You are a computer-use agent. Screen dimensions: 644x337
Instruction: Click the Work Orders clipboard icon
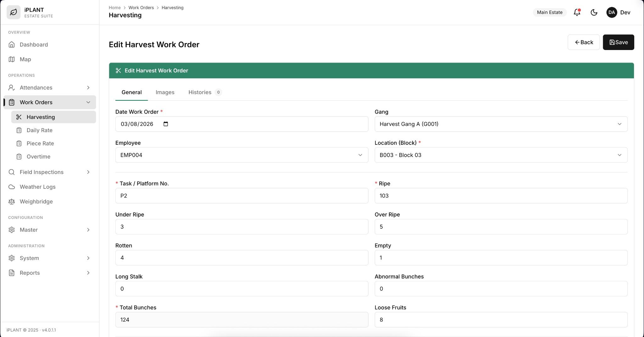point(12,102)
